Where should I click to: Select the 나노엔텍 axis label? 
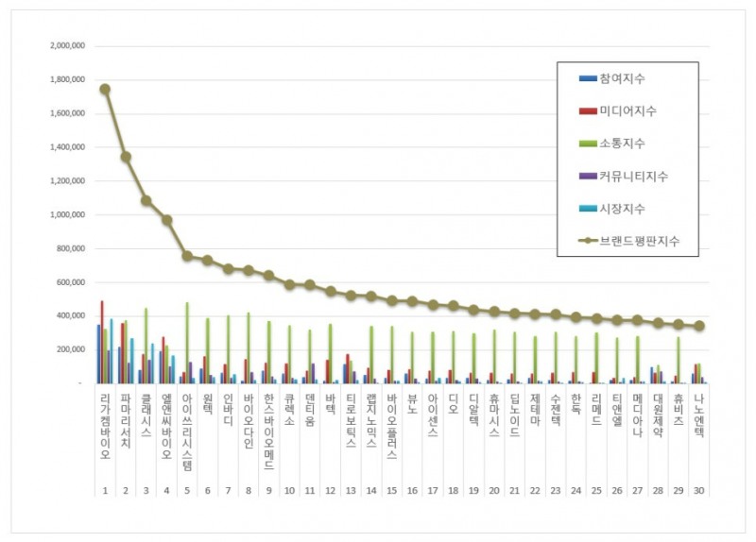[699, 415]
